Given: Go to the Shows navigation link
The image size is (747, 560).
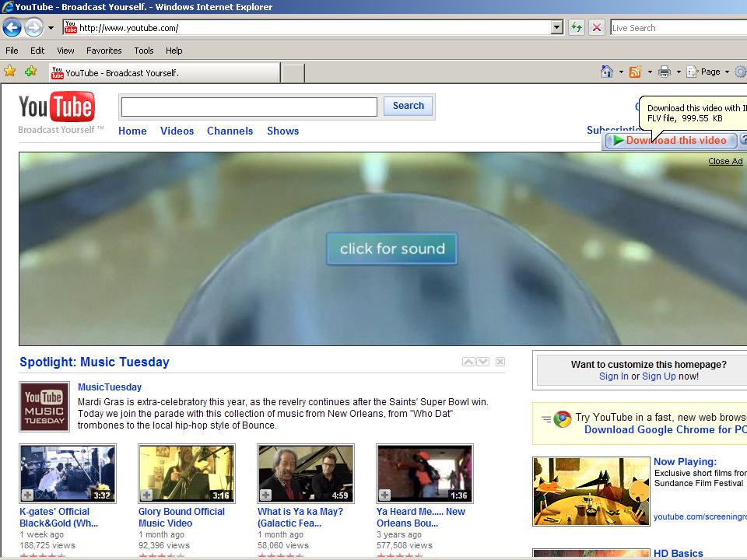Looking at the screenshot, I should pos(283,131).
